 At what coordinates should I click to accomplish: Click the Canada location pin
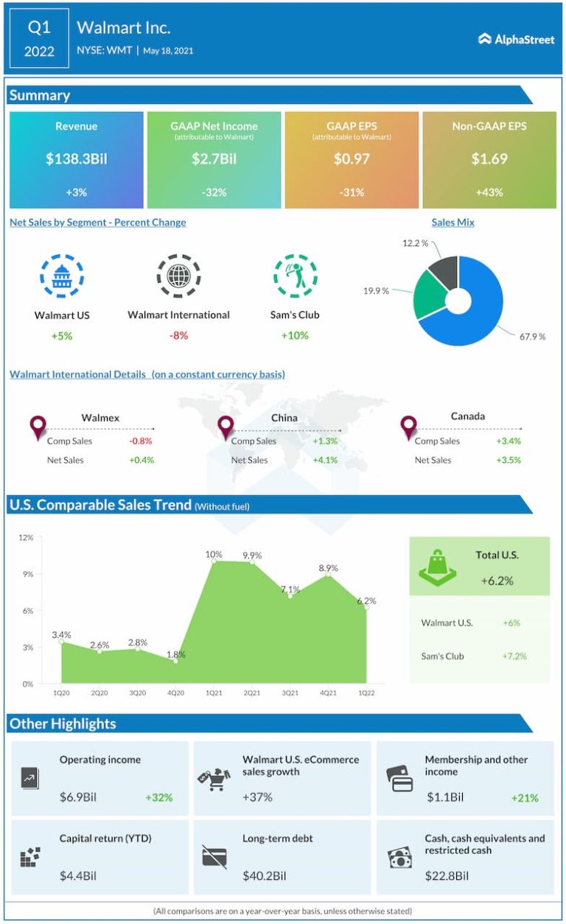pyautogui.click(x=408, y=426)
